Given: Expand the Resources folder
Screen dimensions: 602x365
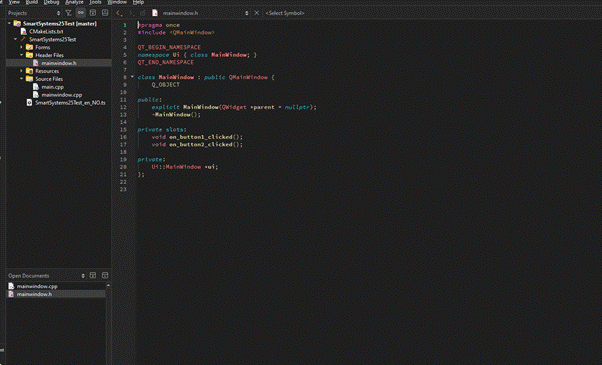Looking at the screenshot, I should 22,71.
